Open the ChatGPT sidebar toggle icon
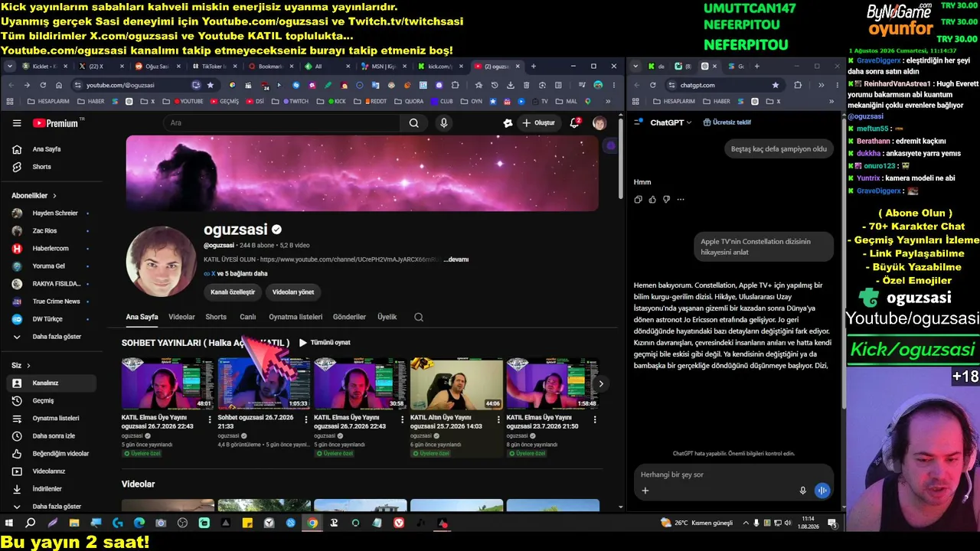The image size is (980, 551). pos(638,122)
